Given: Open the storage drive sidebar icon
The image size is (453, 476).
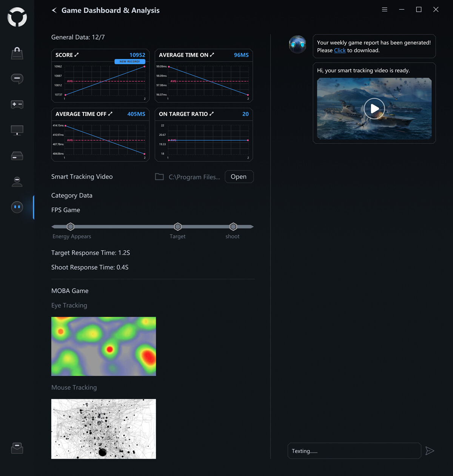Looking at the screenshot, I should 17,156.
